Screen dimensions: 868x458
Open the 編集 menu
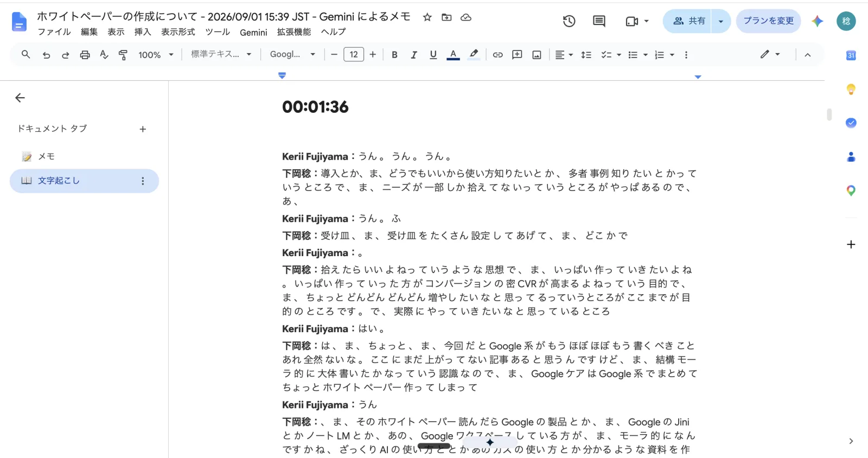tap(90, 32)
